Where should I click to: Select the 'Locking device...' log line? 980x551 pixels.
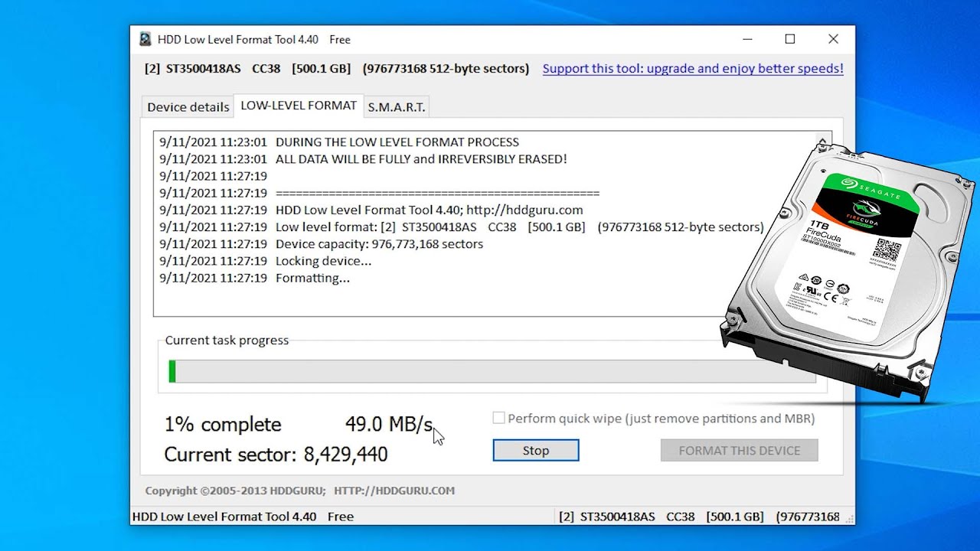tap(265, 261)
